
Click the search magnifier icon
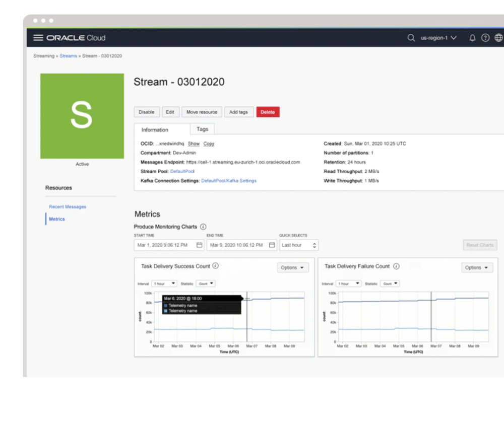point(411,38)
